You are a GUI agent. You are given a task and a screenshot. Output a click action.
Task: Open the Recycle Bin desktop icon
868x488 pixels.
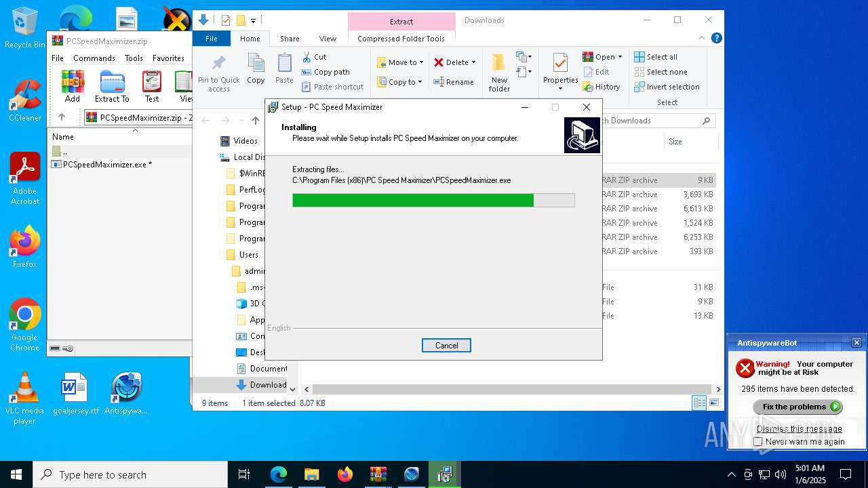(x=25, y=28)
